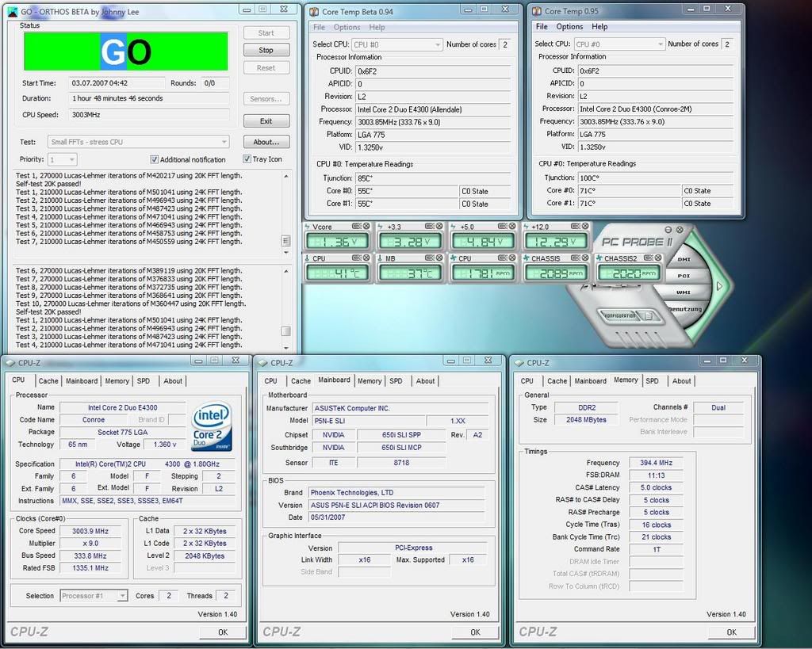This screenshot has height=649, width=812.
Task: Open settings icon on the +3.3 voltage panel
Action: [x=429, y=226]
